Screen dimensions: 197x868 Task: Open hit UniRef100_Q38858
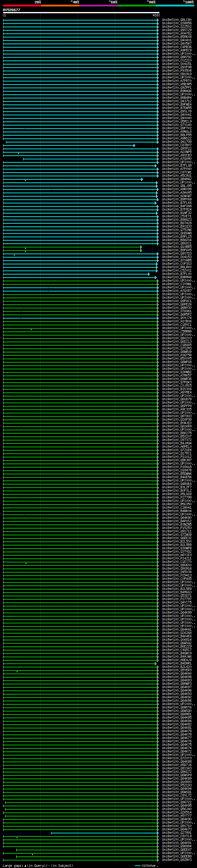pos(176,23)
